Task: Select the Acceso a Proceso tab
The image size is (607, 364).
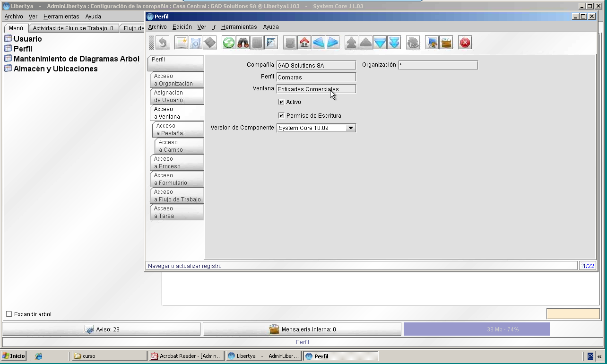Action: 177,163
